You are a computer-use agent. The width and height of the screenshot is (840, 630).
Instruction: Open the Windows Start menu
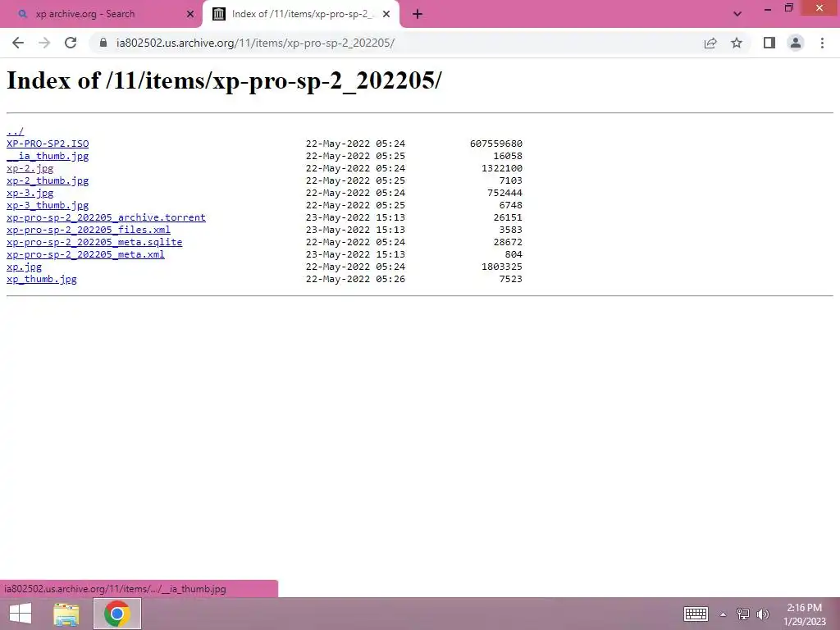click(x=21, y=614)
